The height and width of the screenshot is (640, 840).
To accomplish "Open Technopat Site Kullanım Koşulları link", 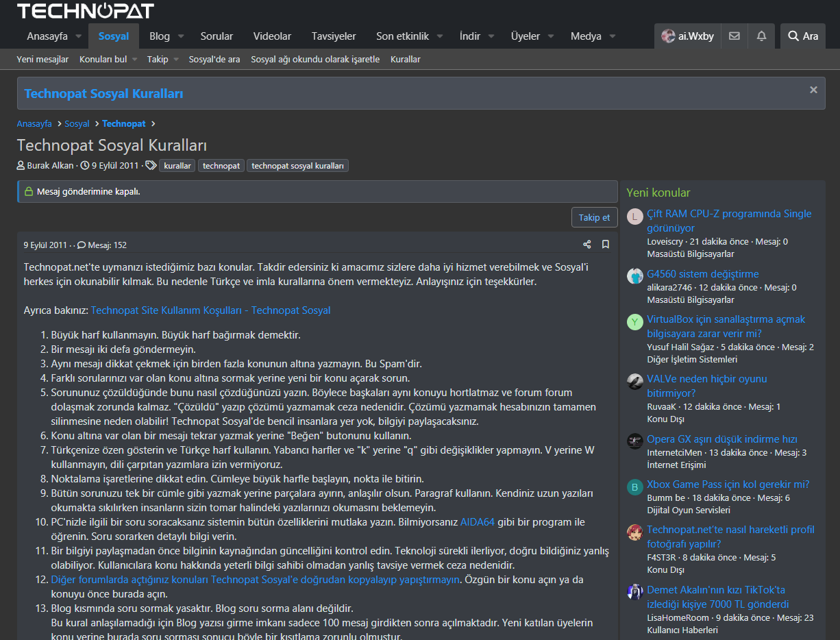I will point(210,310).
